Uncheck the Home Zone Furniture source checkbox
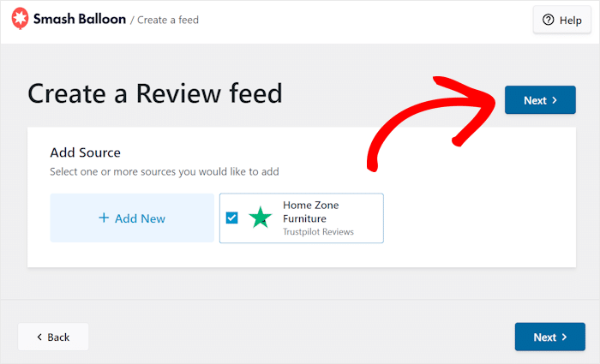 pos(232,218)
